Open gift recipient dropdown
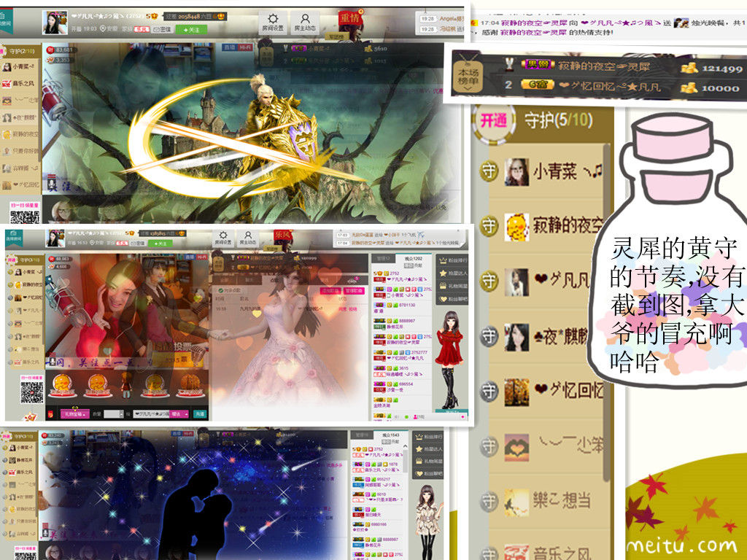The width and height of the screenshot is (747, 560). click(150, 414)
